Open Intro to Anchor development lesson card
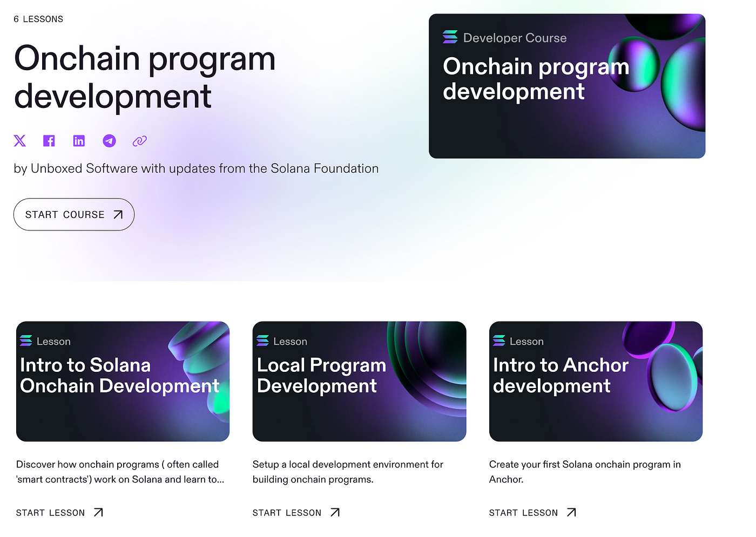Screen dimensions: 756x537 (596, 382)
